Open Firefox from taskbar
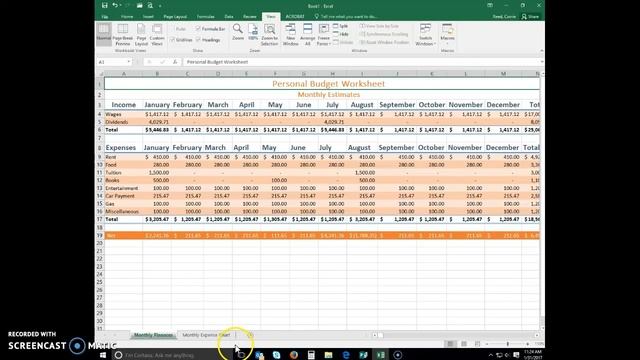The image size is (640, 360). click(294, 355)
